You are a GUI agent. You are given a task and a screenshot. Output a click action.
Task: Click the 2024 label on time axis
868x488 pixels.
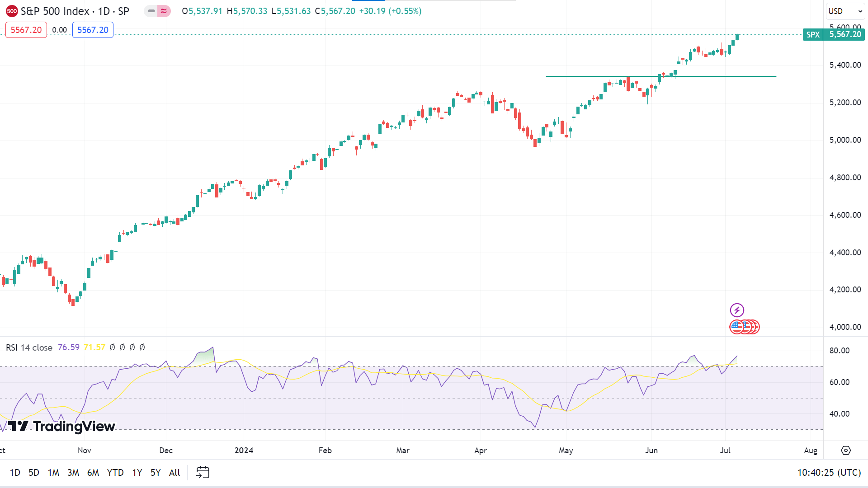(244, 450)
